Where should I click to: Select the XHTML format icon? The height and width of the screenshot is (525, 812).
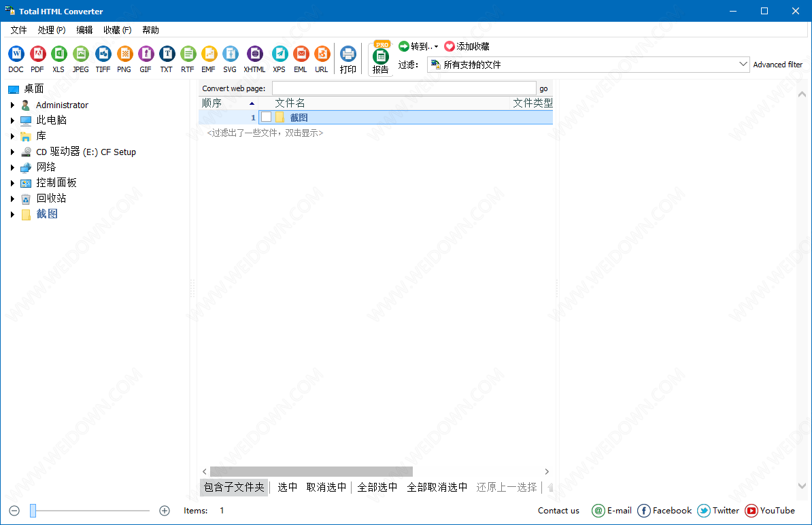pyautogui.click(x=254, y=54)
